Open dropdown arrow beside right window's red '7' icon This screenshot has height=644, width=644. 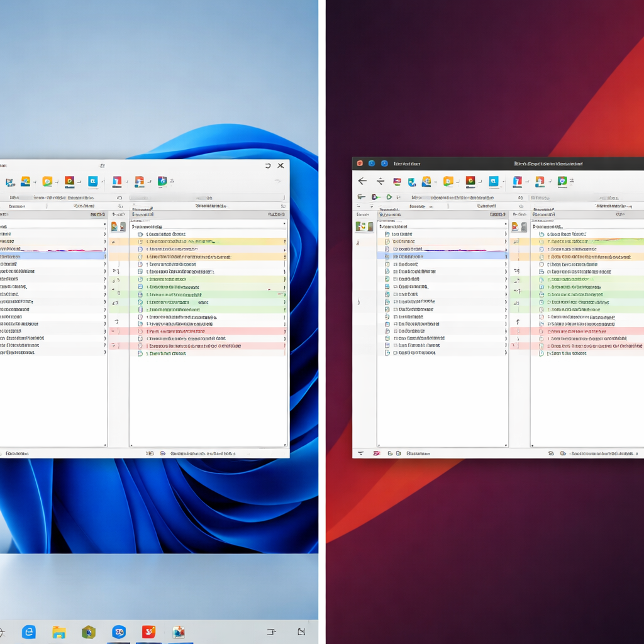[526, 182]
